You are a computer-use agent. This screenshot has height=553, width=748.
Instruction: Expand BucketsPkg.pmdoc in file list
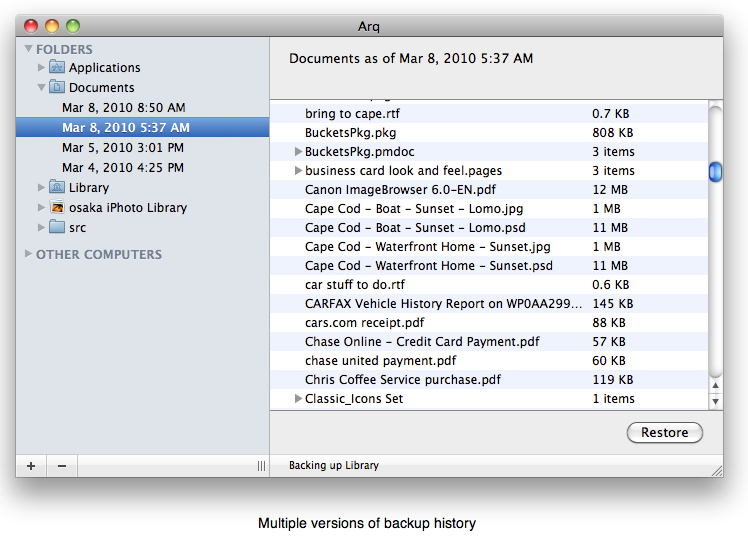(298, 151)
